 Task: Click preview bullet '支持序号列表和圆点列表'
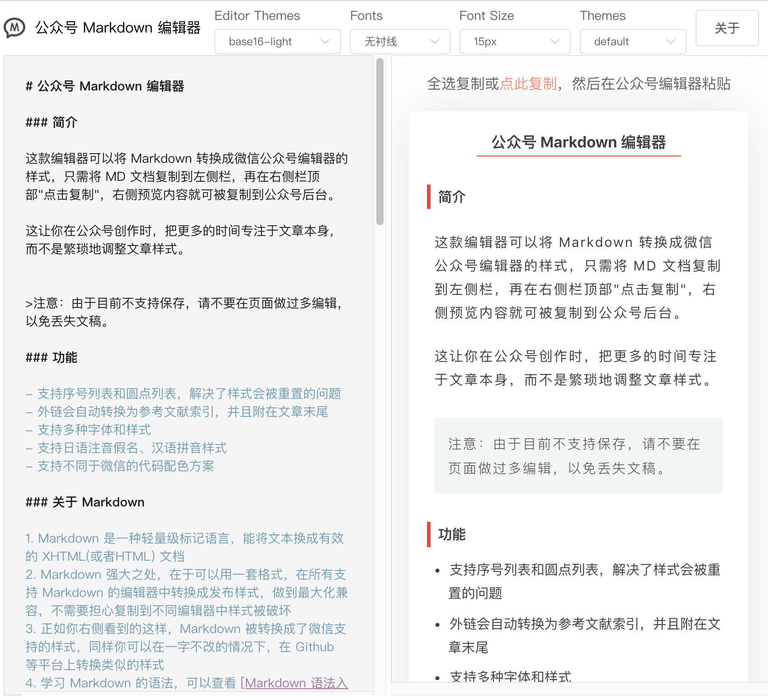pos(584,581)
